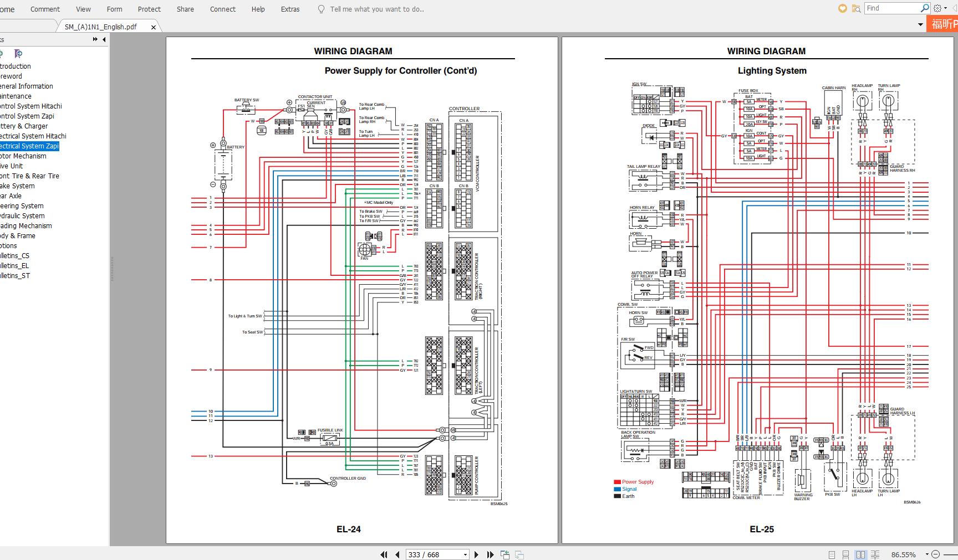Switch to continuous facing page view
The width and height of the screenshot is (958, 560).
[875, 554]
